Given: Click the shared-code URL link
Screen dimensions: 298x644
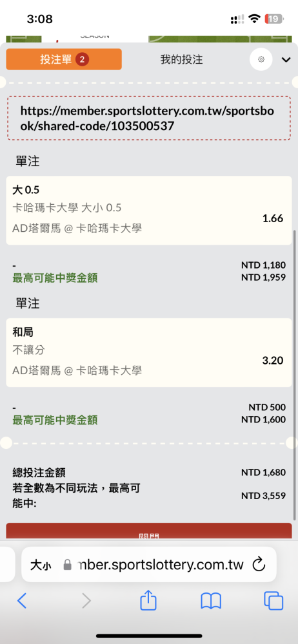Looking at the screenshot, I should pos(148,118).
